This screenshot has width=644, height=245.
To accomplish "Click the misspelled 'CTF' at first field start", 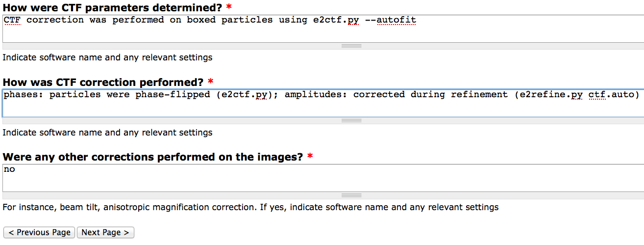I will [12, 20].
